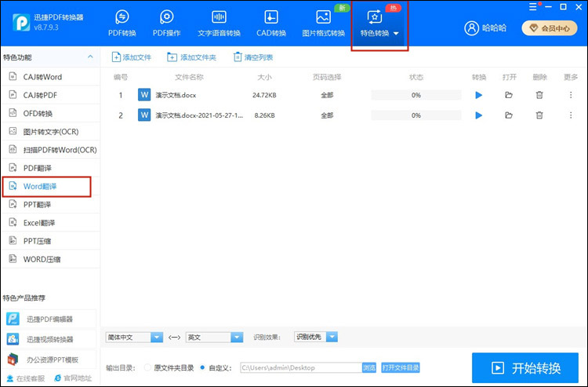Click 添加文件夹 toolbar button
The height and width of the screenshot is (387, 588).
(191, 57)
